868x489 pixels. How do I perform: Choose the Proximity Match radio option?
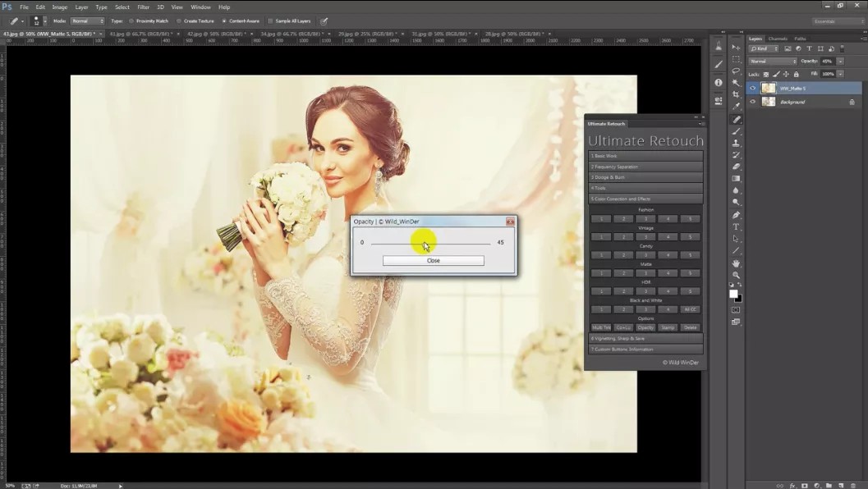(x=131, y=21)
